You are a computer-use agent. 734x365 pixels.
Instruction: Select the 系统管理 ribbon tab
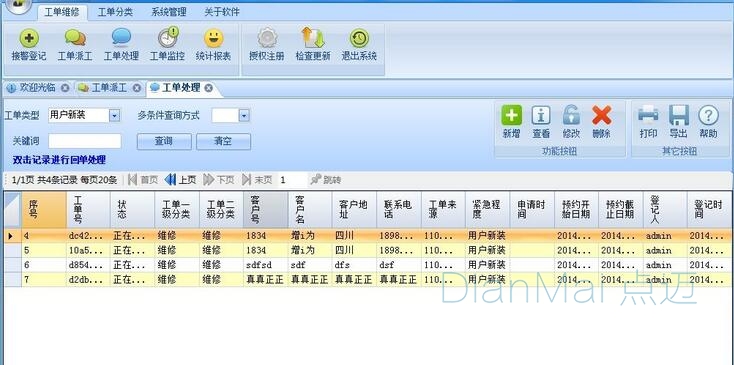tap(169, 12)
